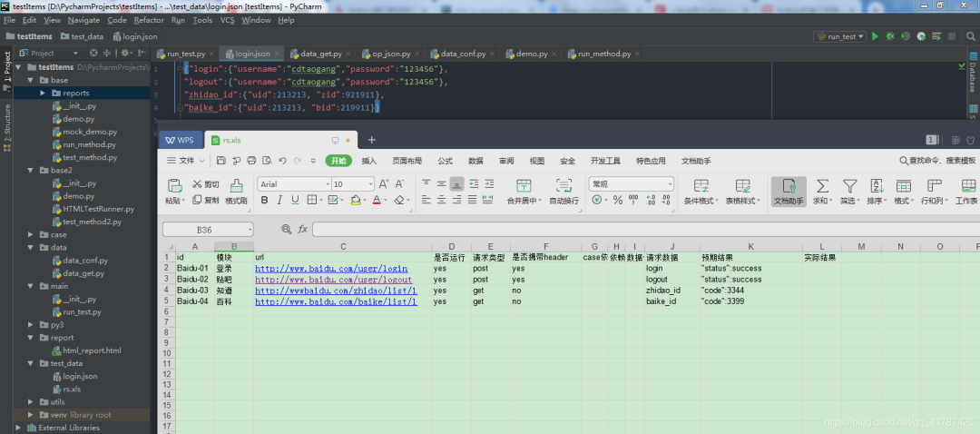The image size is (980, 434).
Task: Click Merge and Center (合并居中) icon
Action: [524, 185]
